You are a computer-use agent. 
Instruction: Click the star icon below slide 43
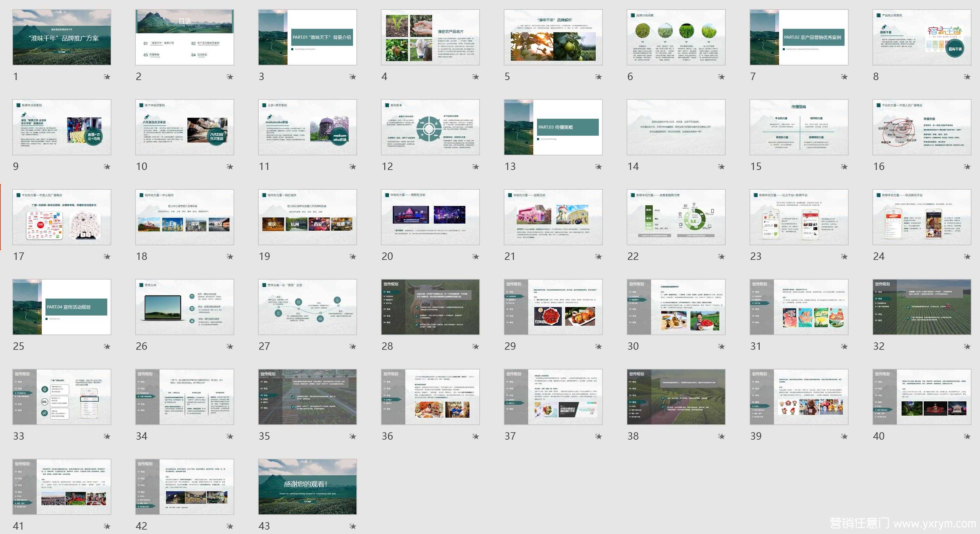coord(353,527)
